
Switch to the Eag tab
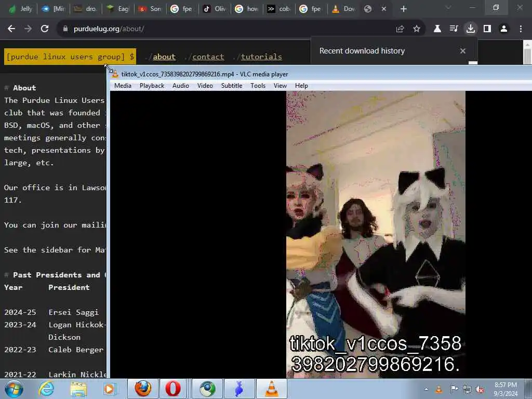[x=118, y=9]
